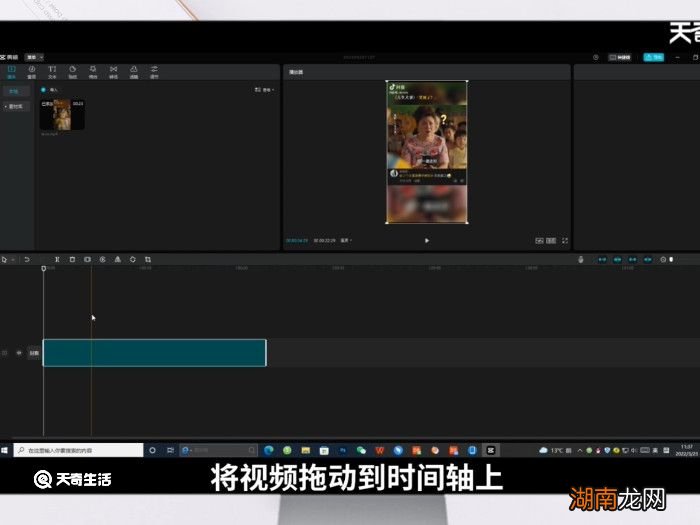Open the Stickers tab
700x525 pixels.
point(72,72)
